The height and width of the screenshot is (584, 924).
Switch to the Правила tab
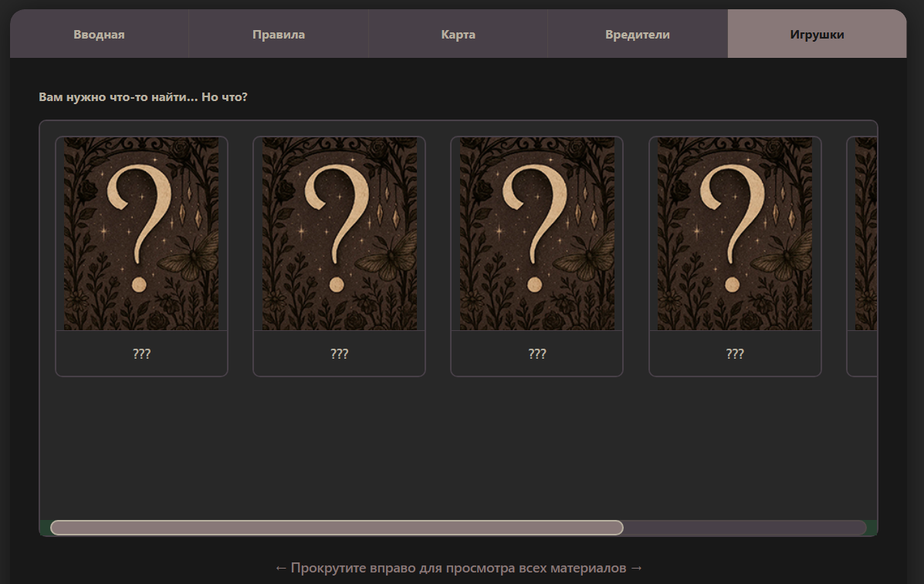pos(278,35)
